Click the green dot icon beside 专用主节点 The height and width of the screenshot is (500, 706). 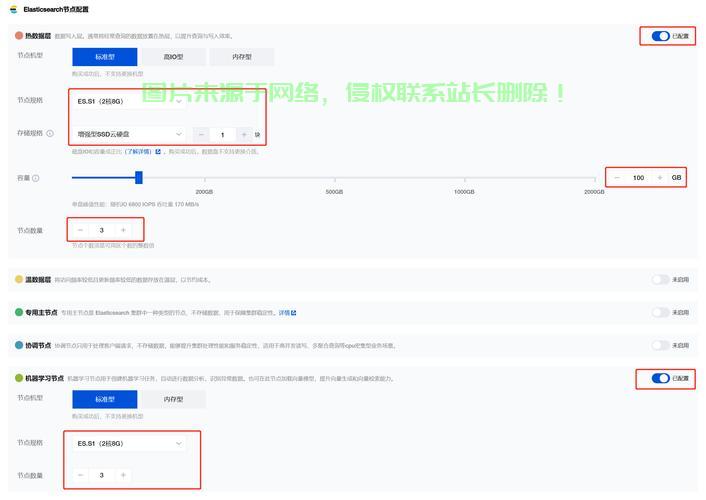(19, 312)
